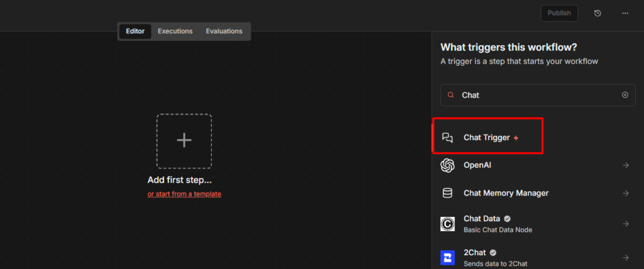Select the Chat Memory Manager label
The image size is (644, 269).
pos(506,193)
